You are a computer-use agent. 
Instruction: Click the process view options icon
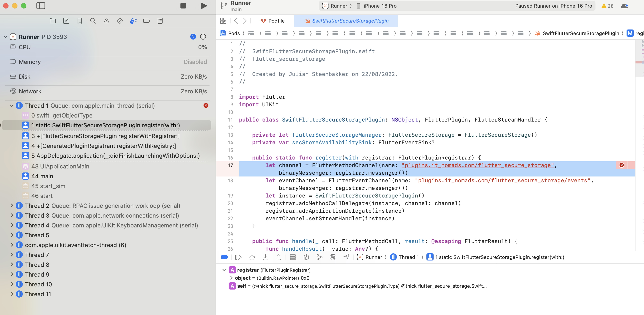point(203,37)
